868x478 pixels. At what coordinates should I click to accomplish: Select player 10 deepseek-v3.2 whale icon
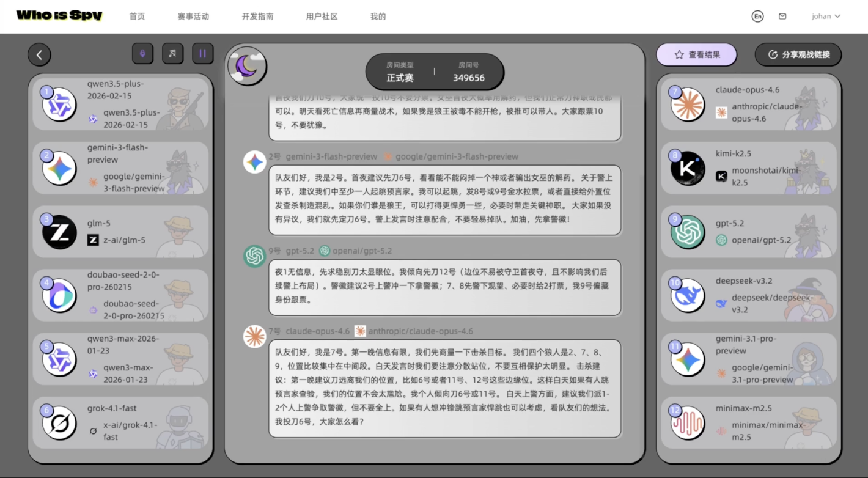[x=688, y=296]
